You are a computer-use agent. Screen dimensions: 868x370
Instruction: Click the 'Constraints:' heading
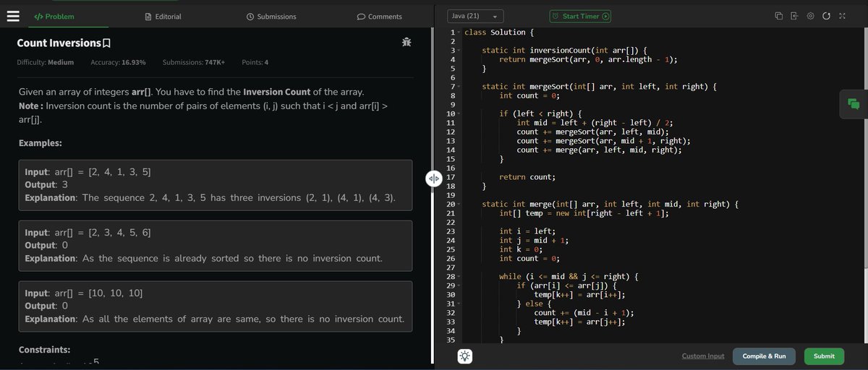tap(44, 349)
